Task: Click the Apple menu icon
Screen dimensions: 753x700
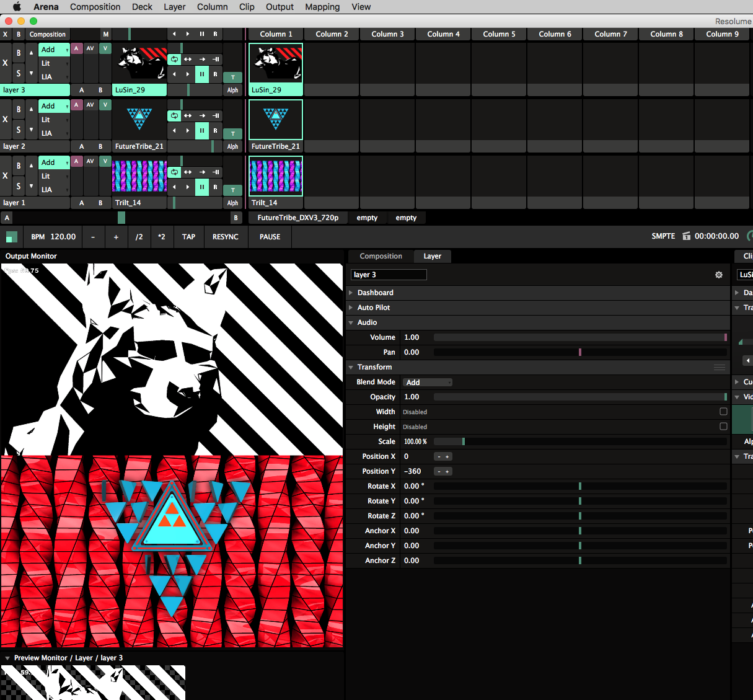Action: coord(17,7)
